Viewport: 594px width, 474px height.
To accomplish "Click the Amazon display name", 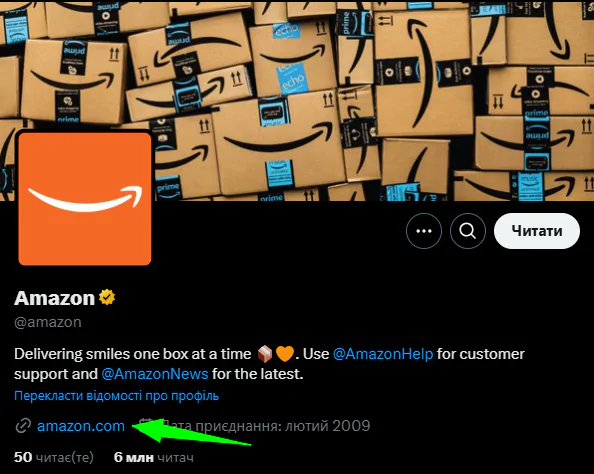I will point(54,298).
